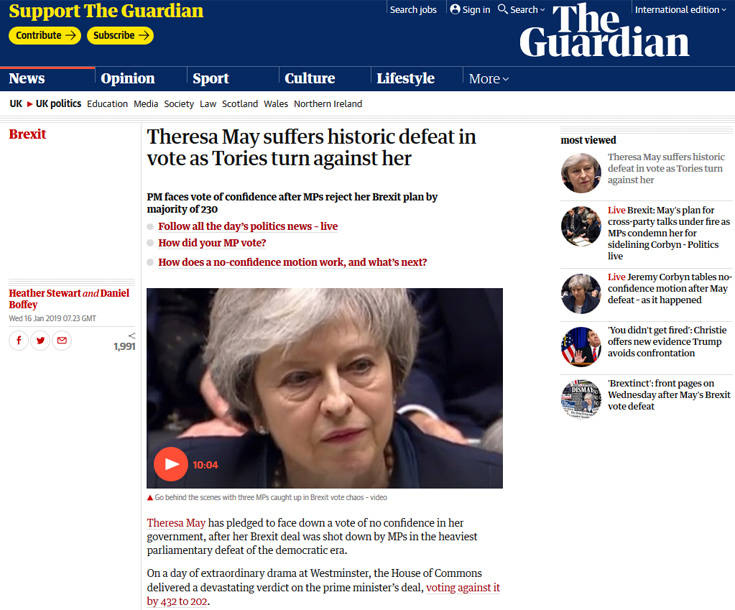Share article via email icon
The width and height of the screenshot is (735, 610).
(62, 340)
